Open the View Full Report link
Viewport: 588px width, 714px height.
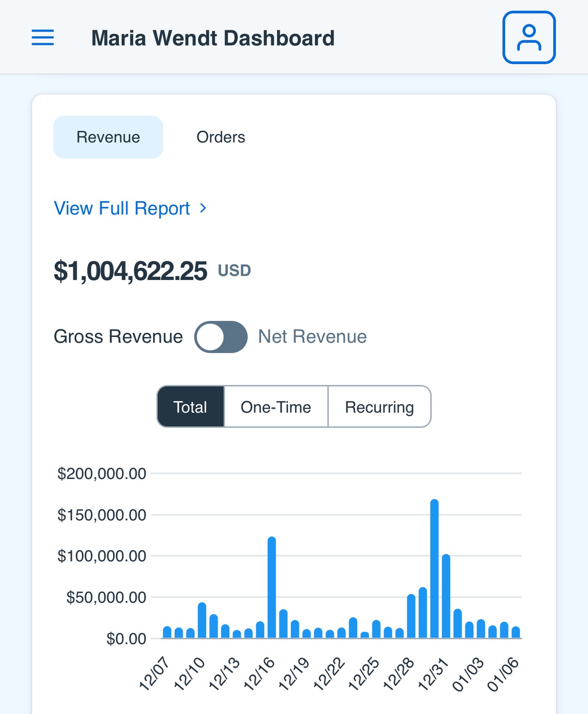[122, 208]
